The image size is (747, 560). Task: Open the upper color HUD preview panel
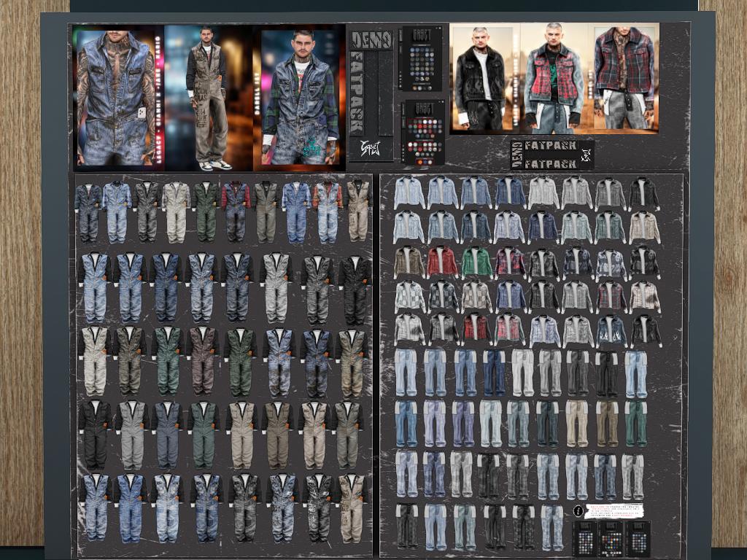pos(422,58)
